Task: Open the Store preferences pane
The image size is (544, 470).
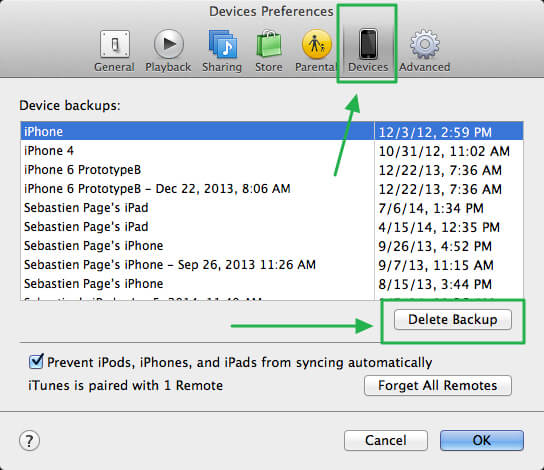Action: point(269,51)
